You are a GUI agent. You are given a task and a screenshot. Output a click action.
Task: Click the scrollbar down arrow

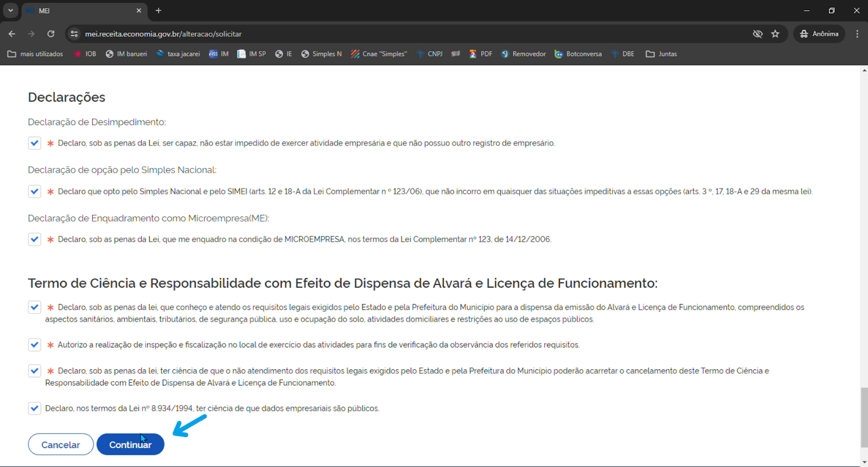pyautogui.click(x=864, y=462)
